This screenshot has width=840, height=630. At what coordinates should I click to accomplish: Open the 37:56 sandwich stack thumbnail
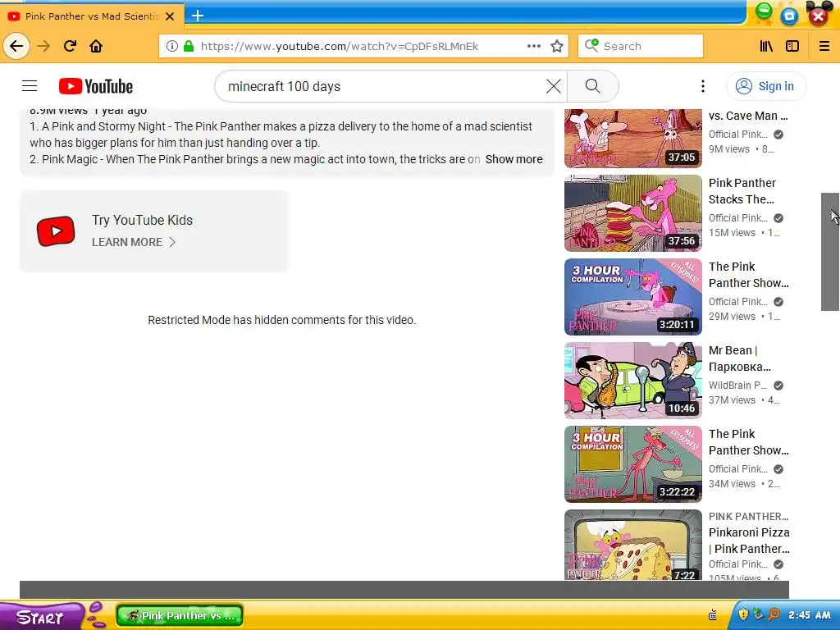[633, 213]
